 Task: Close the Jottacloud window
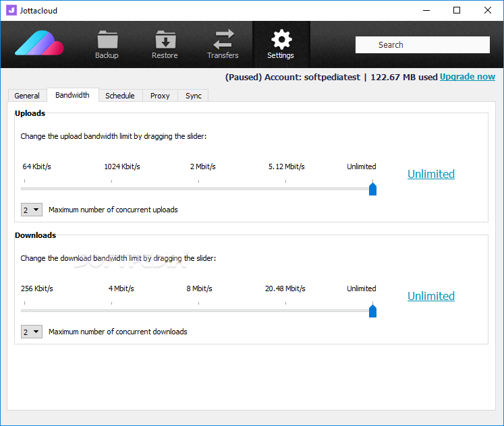pyautogui.click(x=488, y=10)
